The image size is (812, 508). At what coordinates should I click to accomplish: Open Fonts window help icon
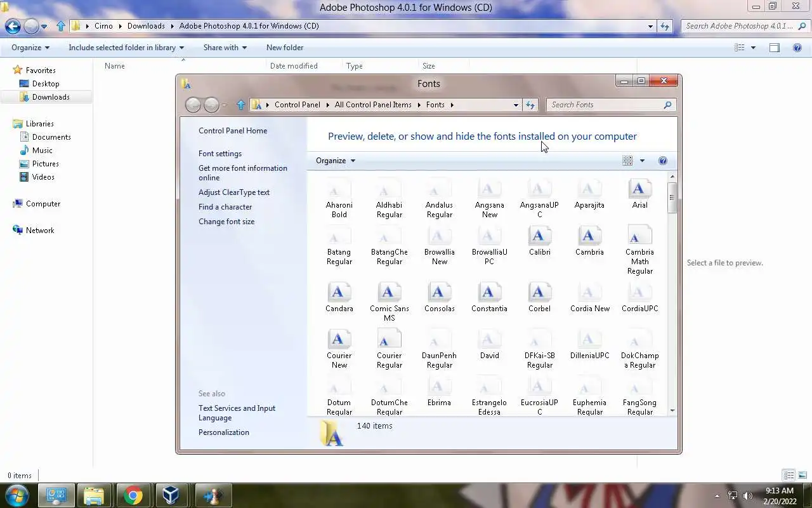coord(662,161)
